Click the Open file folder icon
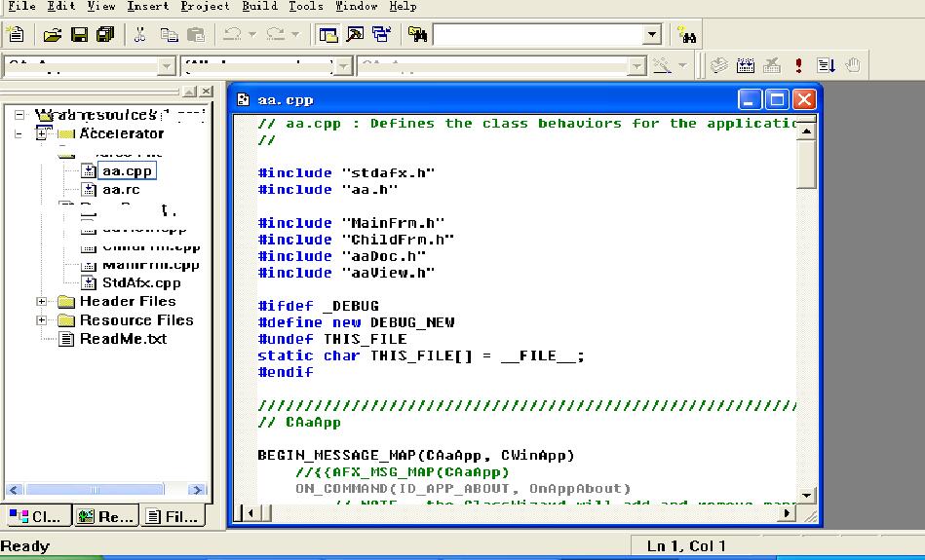The height and width of the screenshot is (560, 925). (x=53, y=35)
